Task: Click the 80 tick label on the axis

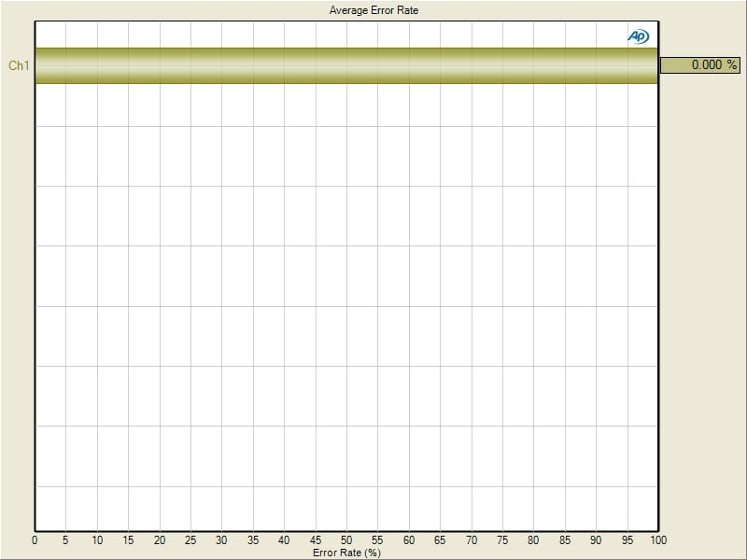Action: coord(533,539)
